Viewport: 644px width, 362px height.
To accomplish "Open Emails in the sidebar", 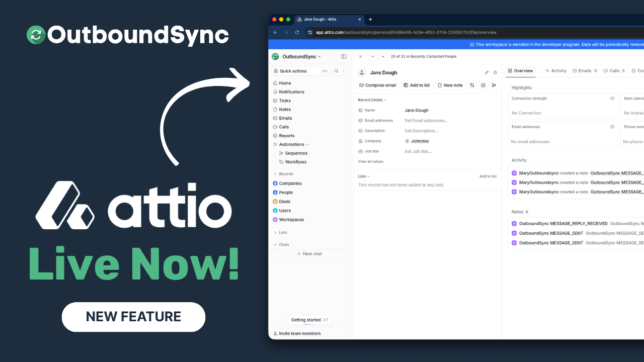I will click(x=282, y=118).
